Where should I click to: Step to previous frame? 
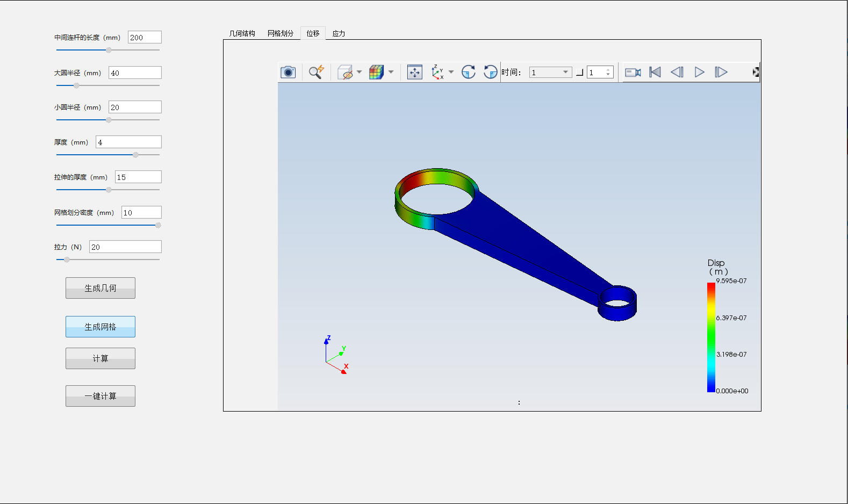point(677,72)
